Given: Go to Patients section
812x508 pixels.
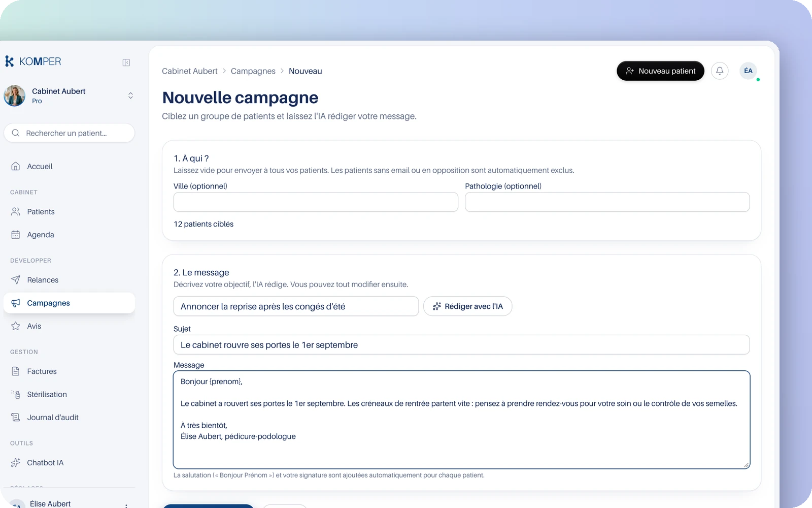Looking at the screenshot, I should click(x=70, y=211).
